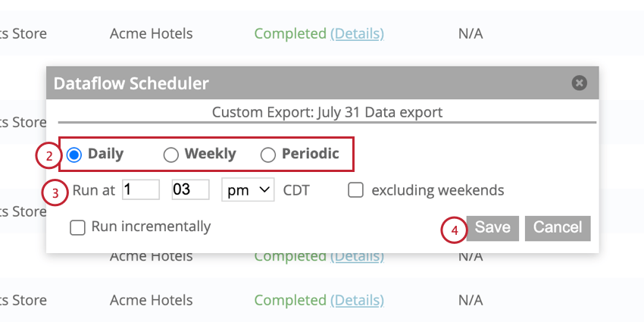Screen dimensions: 644x322
Task: Click the step 2 annotation marker
Action: [48, 156]
